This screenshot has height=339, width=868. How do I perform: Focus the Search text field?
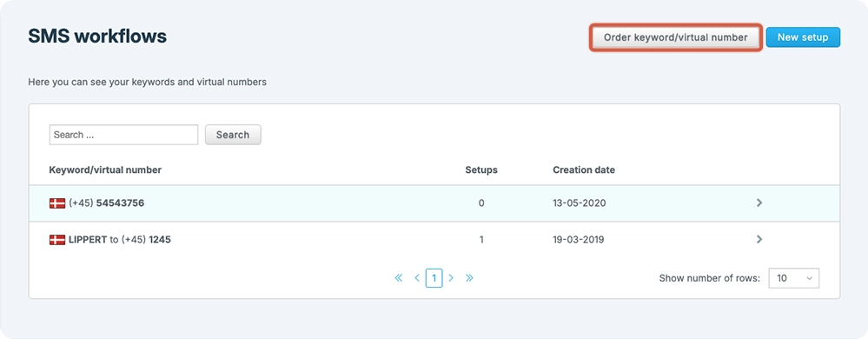pyautogui.click(x=123, y=135)
